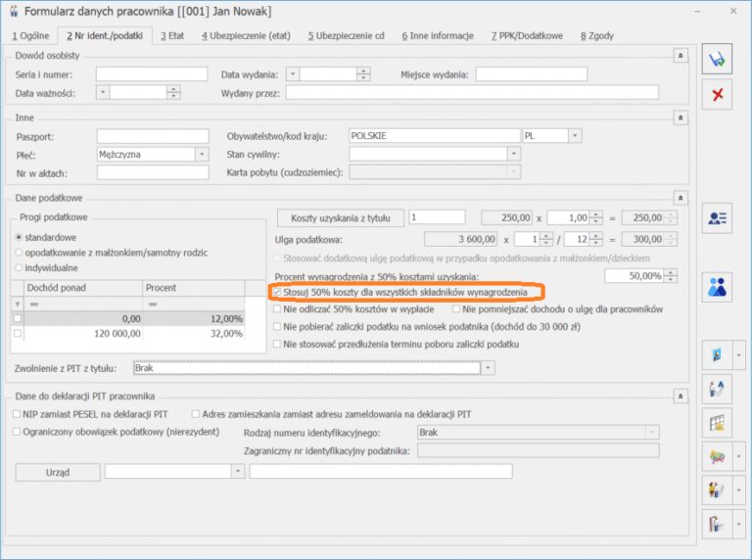Open the Płeć dropdown showing Mężczyzna
The image size is (752, 560).
coord(202,155)
